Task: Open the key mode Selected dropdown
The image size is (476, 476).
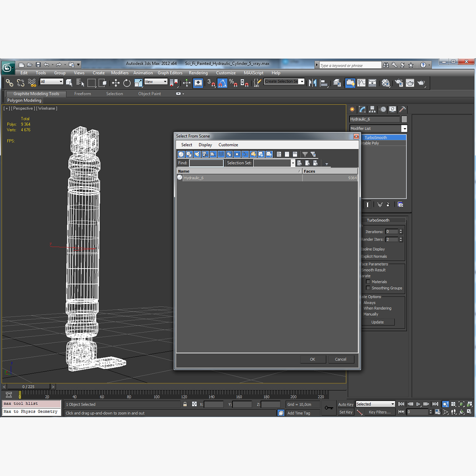Action: click(375, 404)
